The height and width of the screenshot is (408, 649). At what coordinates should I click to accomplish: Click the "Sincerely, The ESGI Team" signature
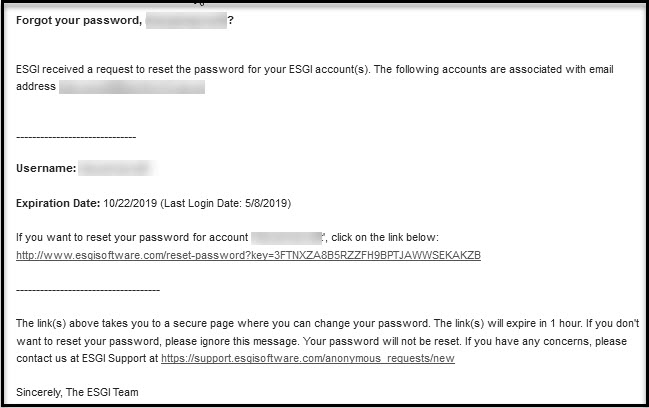[x=77, y=392]
